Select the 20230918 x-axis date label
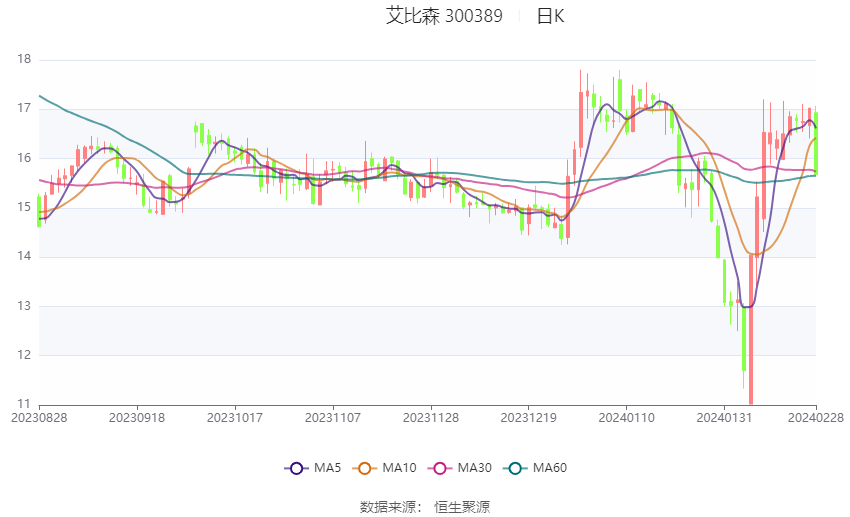850x517 pixels. [137, 418]
